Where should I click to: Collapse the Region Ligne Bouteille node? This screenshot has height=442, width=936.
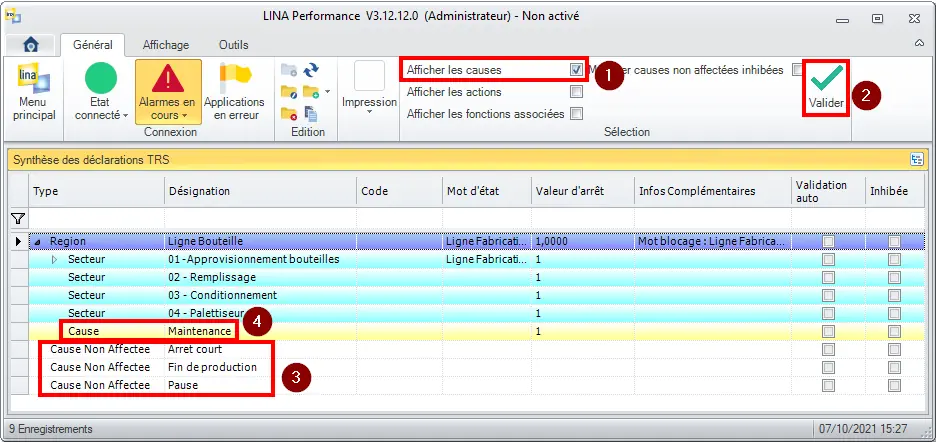37,242
